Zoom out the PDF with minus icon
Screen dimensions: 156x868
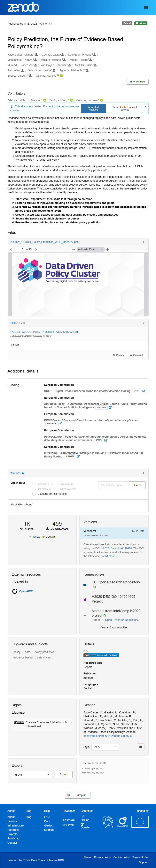coord(74,249)
